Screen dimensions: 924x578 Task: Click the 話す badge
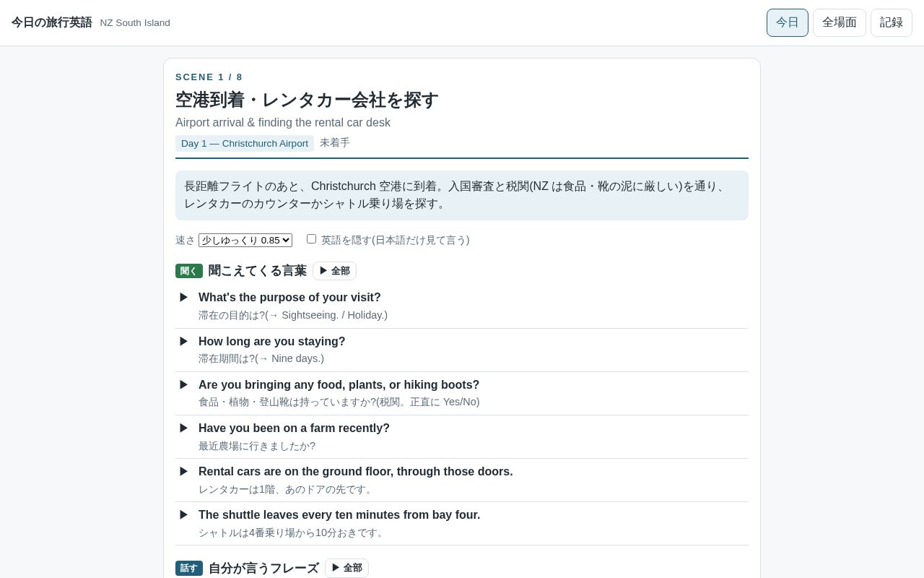point(189,568)
